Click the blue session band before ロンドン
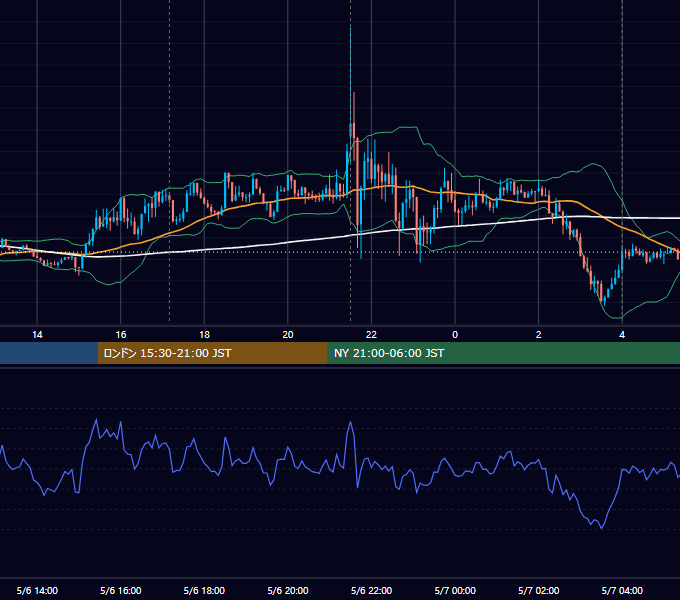Image resolution: width=680 pixels, height=600 pixels. click(x=49, y=353)
